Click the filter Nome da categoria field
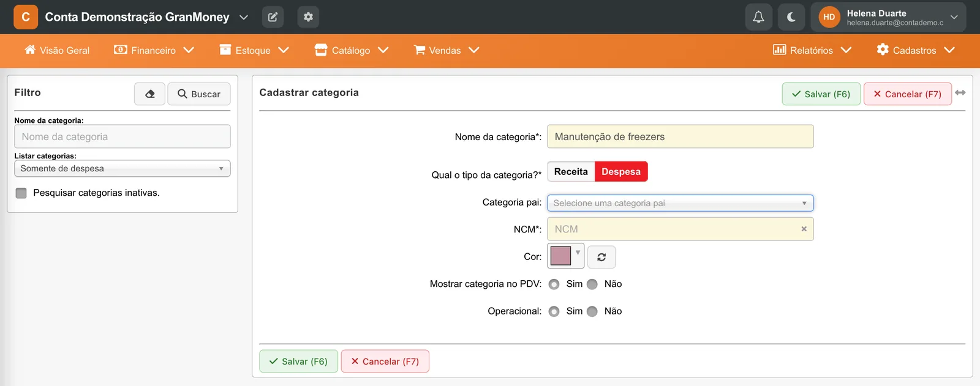The image size is (980, 386). pyautogui.click(x=123, y=136)
